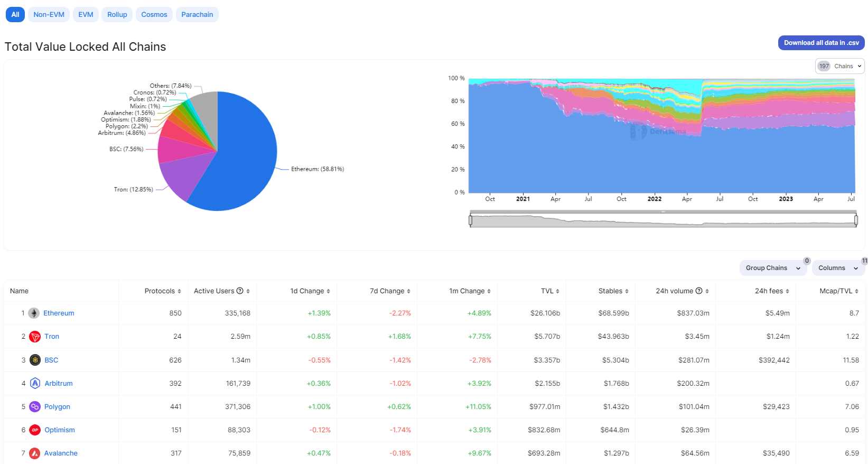868x464 pixels.
Task: Click the left handle of chart range slider
Action: click(x=470, y=220)
